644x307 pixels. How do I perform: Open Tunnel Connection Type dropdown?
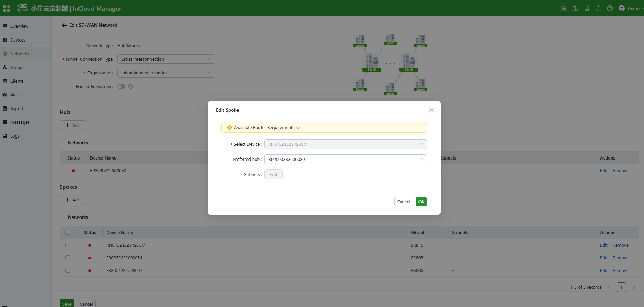[x=166, y=59]
